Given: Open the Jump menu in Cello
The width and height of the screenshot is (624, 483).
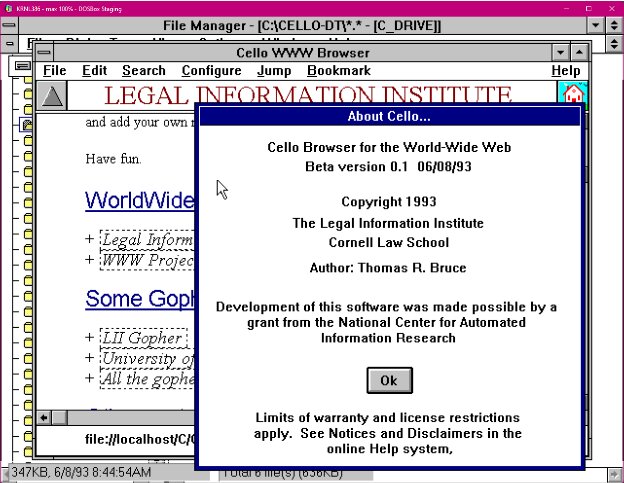Looking at the screenshot, I should 274,70.
